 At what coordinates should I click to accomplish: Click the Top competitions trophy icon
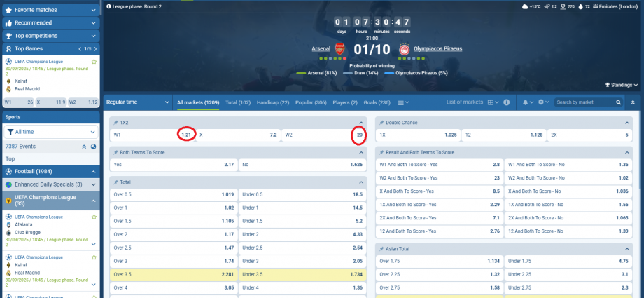click(8, 36)
